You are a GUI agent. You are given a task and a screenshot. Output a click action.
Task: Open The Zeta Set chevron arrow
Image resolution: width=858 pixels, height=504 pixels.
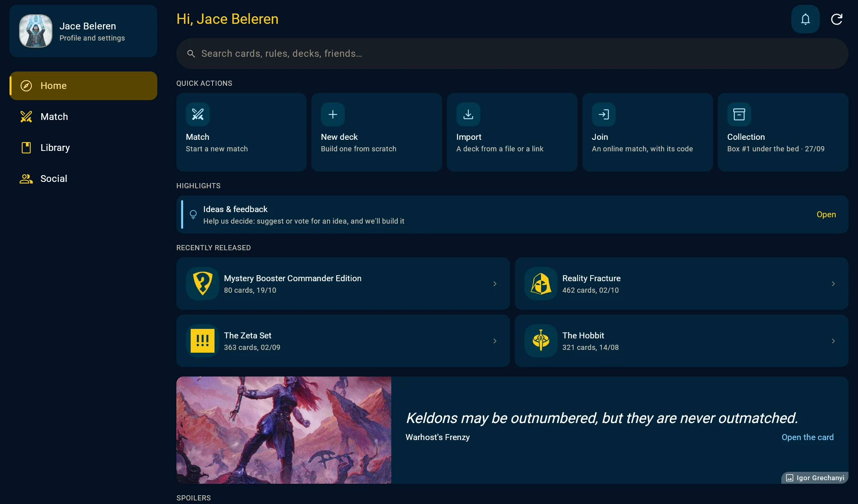[x=495, y=341]
